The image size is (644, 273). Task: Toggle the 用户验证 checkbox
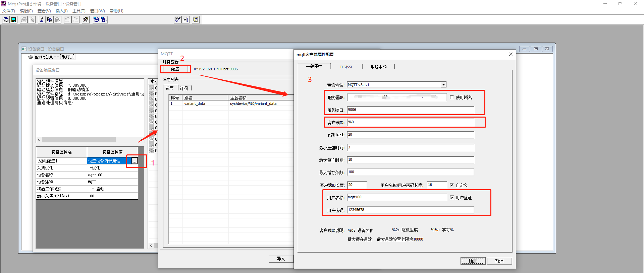pyautogui.click(x=452, y=198)
